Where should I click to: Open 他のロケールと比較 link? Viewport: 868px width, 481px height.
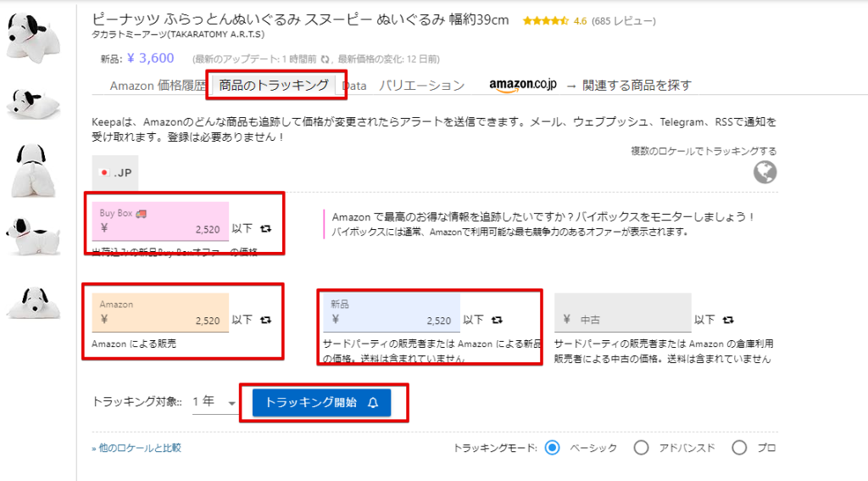(x=136, y=448)
